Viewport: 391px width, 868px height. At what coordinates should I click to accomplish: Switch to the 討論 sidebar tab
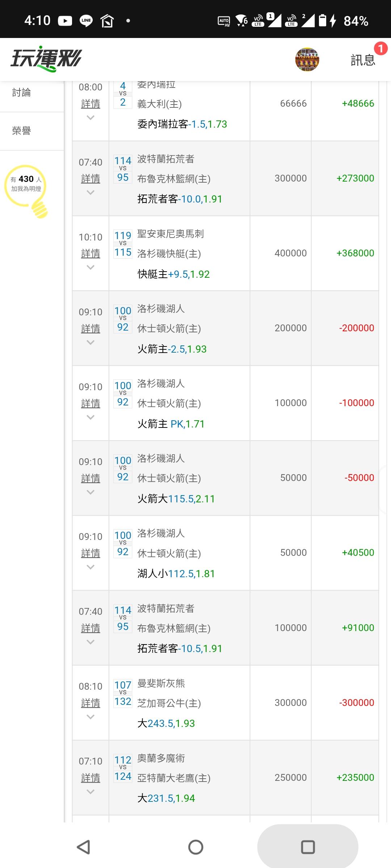22,93
